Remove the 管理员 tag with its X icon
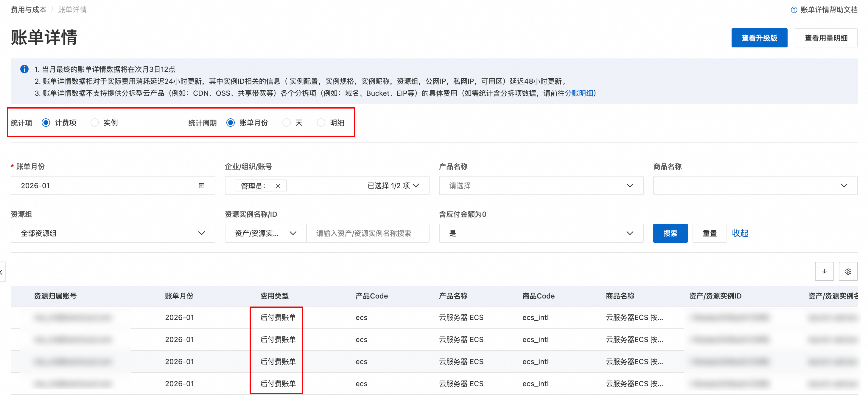Image resolution: width=868 pixels, height=396 pixels. (278, 186)
